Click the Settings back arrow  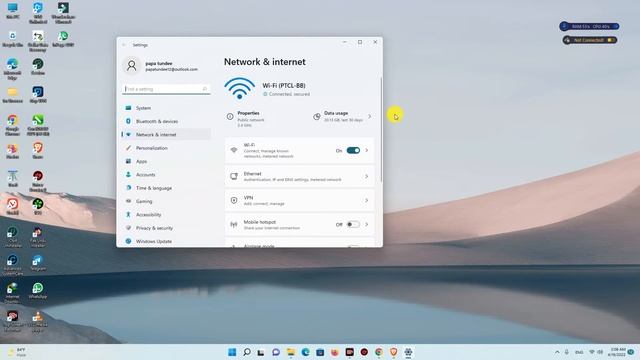pyautogui.click(x=124, y=45)
